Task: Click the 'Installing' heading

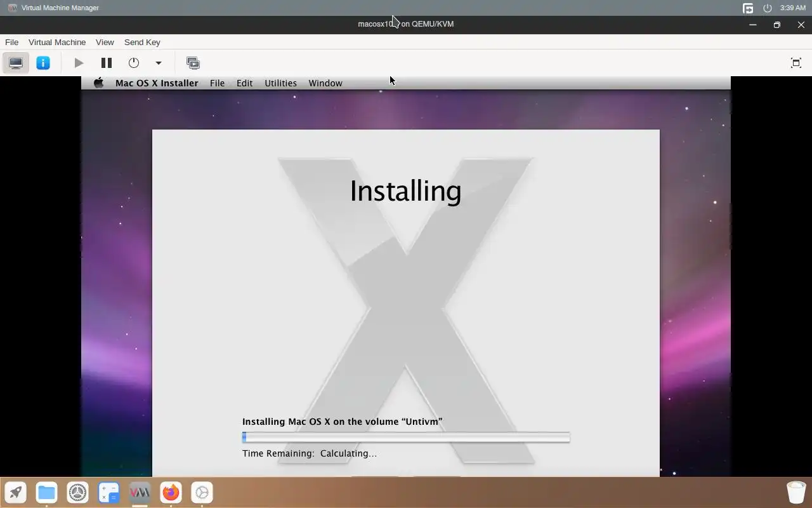Action: (x=405, y=191)
